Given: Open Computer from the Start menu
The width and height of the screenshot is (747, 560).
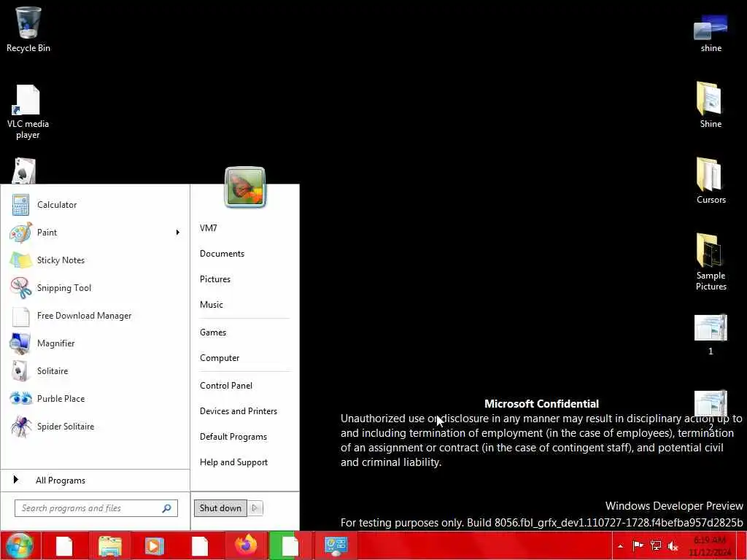Looking at the screenshot, I should coord(220,358).
